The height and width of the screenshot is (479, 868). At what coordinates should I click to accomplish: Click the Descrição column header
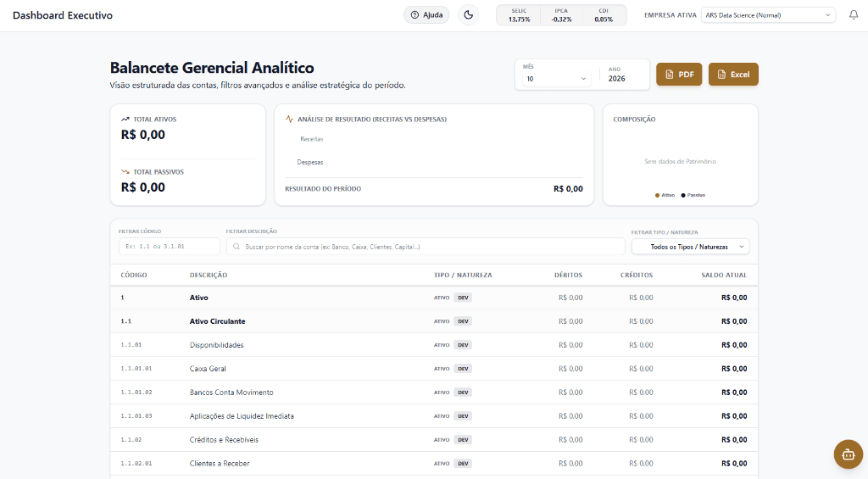pyautogui.click(x=209, y=276)
